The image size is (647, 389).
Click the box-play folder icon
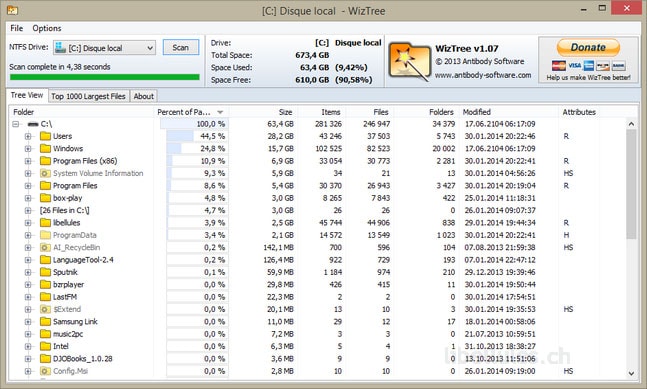tap(45, 198)
